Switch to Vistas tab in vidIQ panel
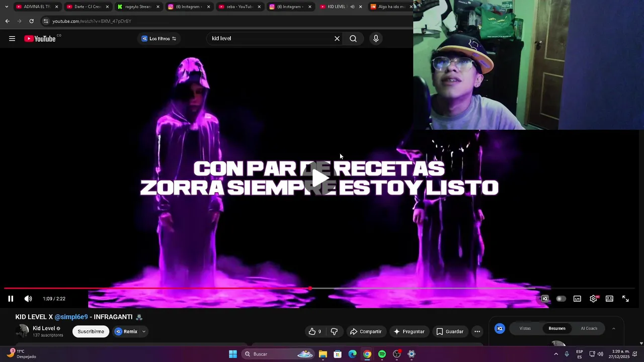The image size is (644, 362). pos(525,328)
